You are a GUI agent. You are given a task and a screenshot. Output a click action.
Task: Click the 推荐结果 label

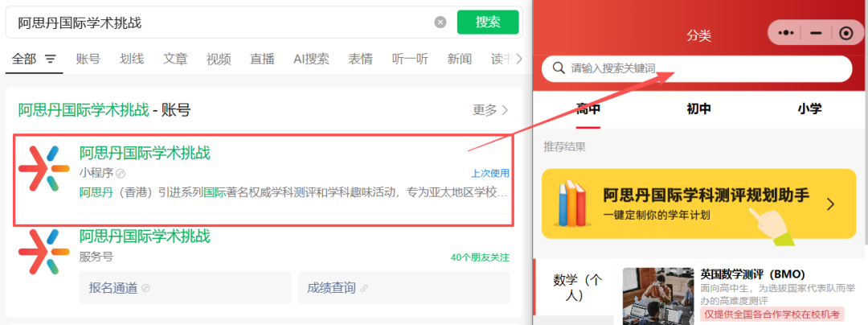[x=565, y=146]
